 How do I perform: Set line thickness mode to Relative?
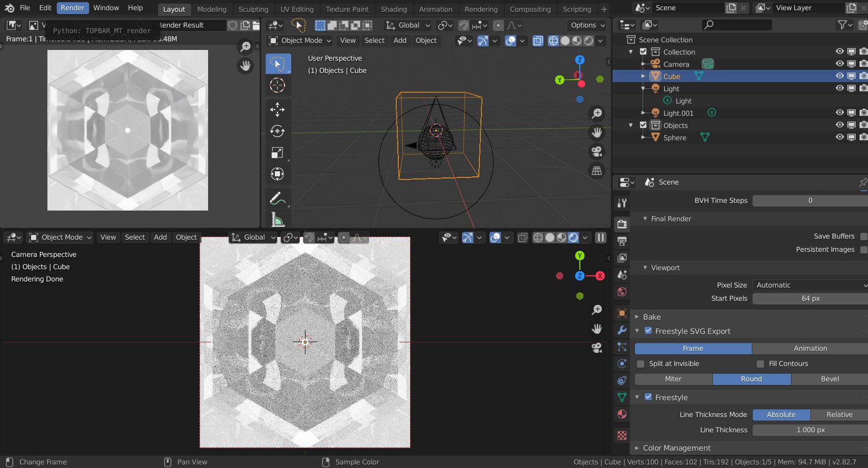839,414
